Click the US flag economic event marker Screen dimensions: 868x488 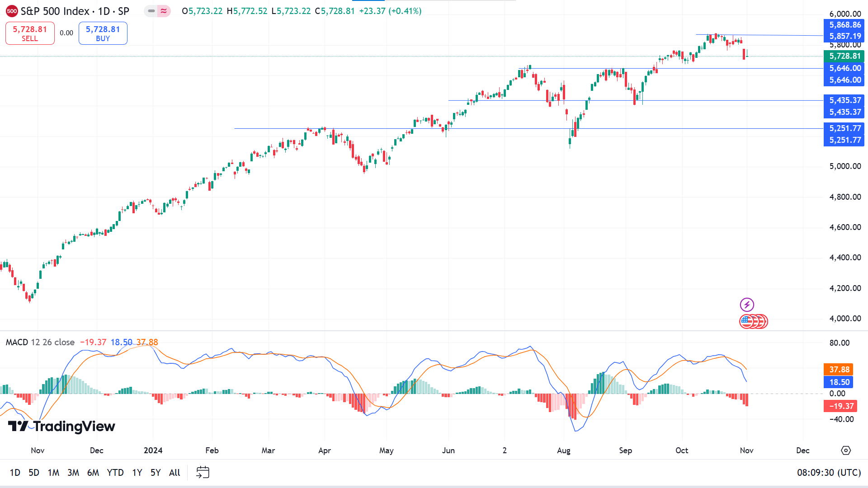tap(746, 321)
